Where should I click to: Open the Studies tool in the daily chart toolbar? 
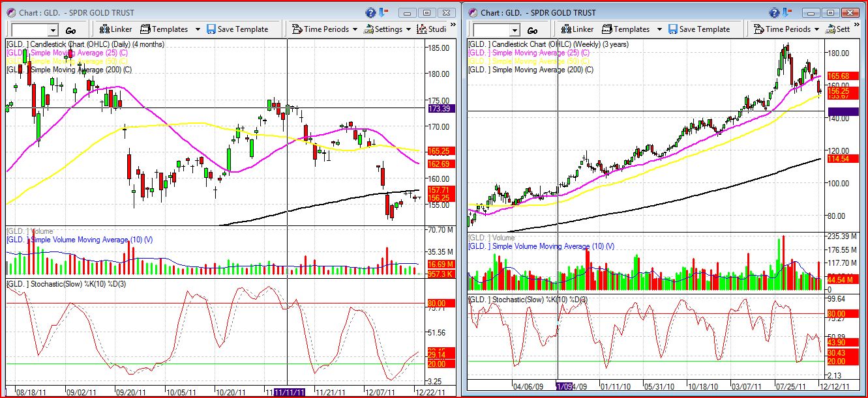click(431, 29)
